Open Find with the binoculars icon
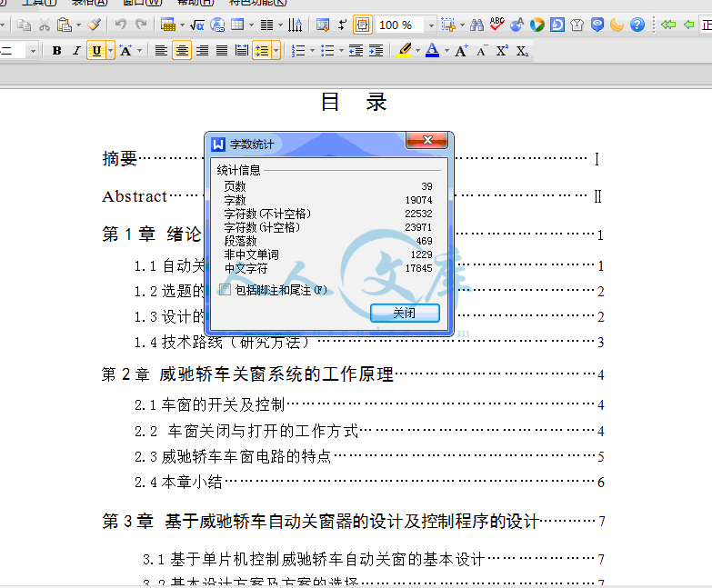This screenshot has height=588, width=712. 476,25
